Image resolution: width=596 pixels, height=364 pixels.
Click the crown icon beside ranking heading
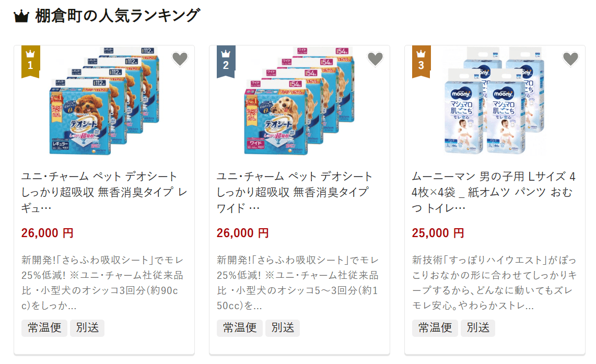tap(21, 16)
